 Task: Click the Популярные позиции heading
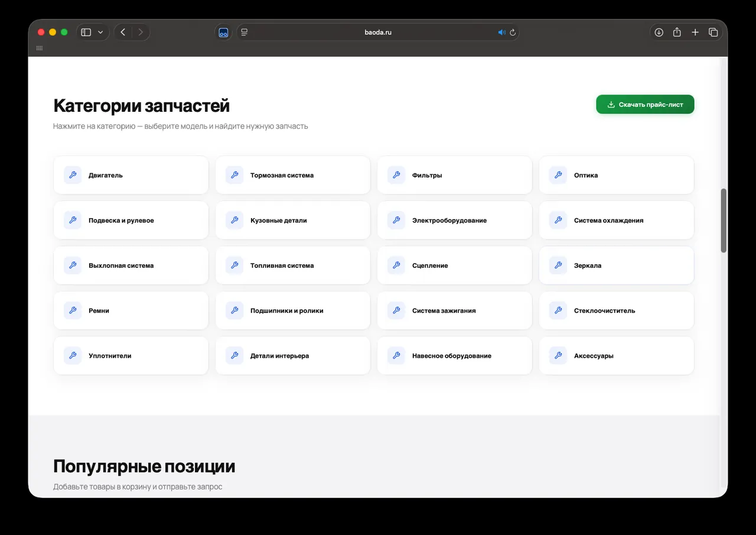tap(144, 466)
